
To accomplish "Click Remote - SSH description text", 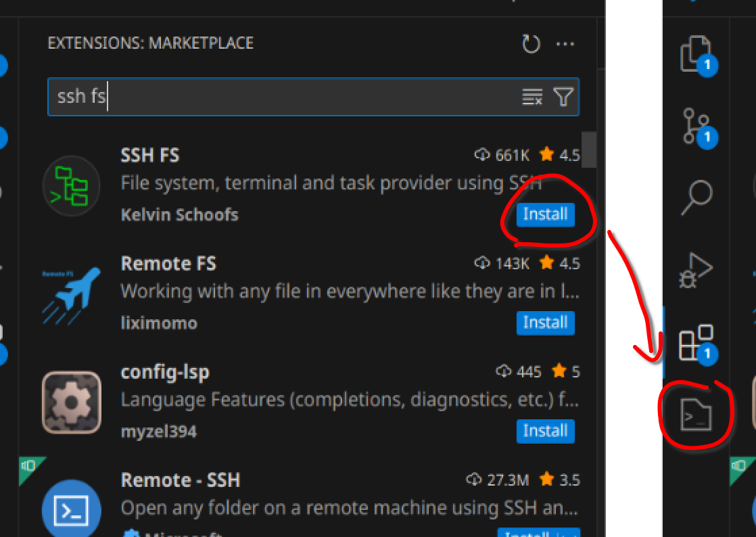I will pyautogui.click(x=350, y=508).
